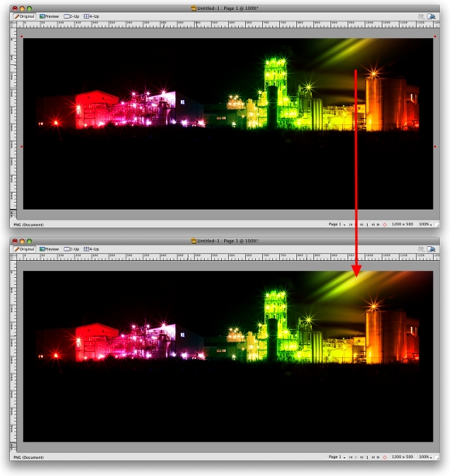
Task: Step to previous frame in bottom window
Action: pos(373,457)
